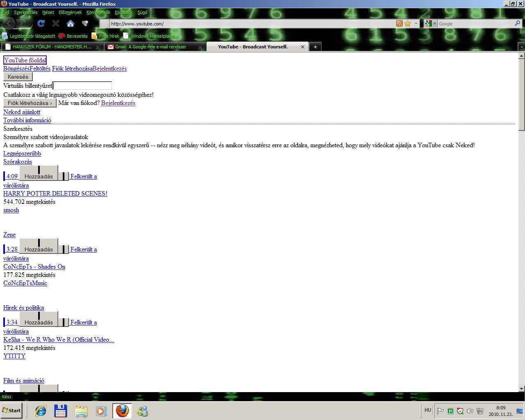This screenshot has height=420, width=525.
Task: Open the search engine selector dropdown
Action: (434, 23)
